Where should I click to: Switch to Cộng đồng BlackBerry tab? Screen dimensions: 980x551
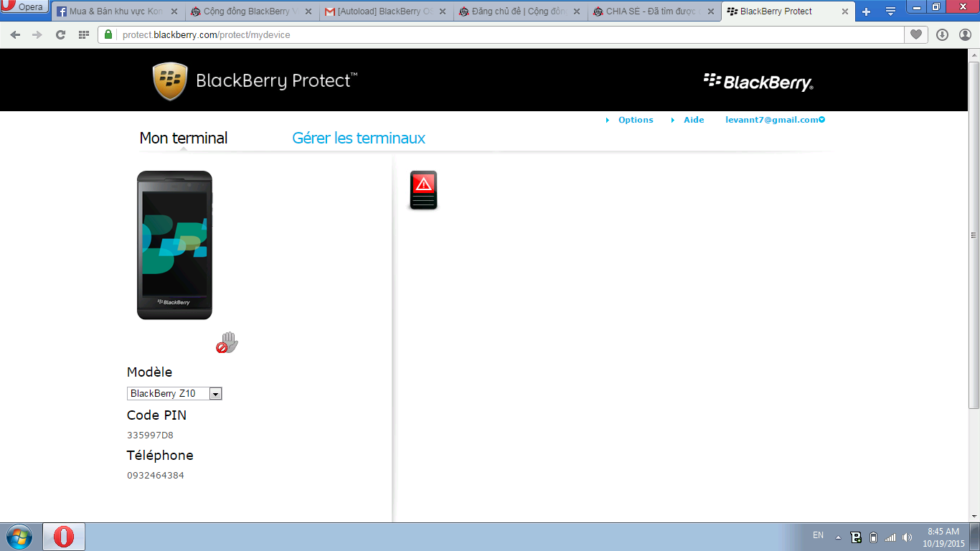pyautogui.click(x=251, y=11)
